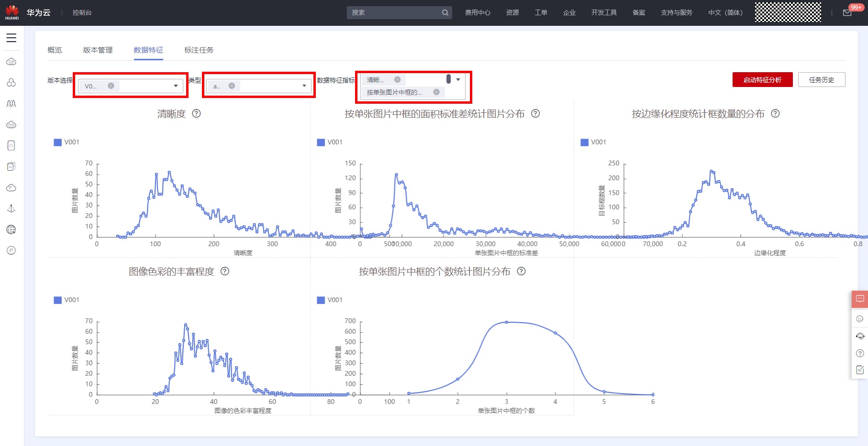
Task: Click the 启动特征分析 button
Action: (x=762, y=80)
